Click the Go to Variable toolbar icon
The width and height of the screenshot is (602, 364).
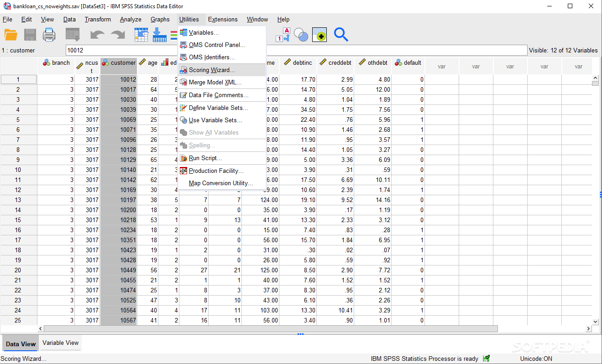coord(159,35)
